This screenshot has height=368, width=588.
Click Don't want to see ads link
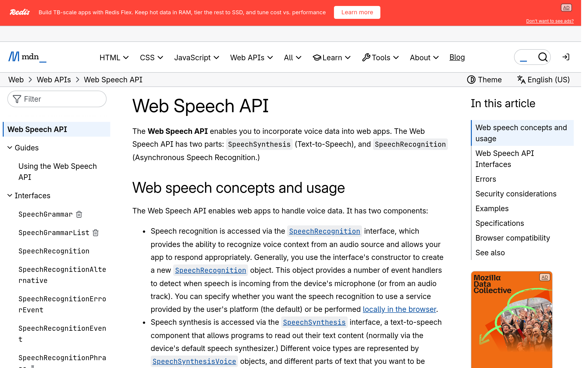click(550, 21)
